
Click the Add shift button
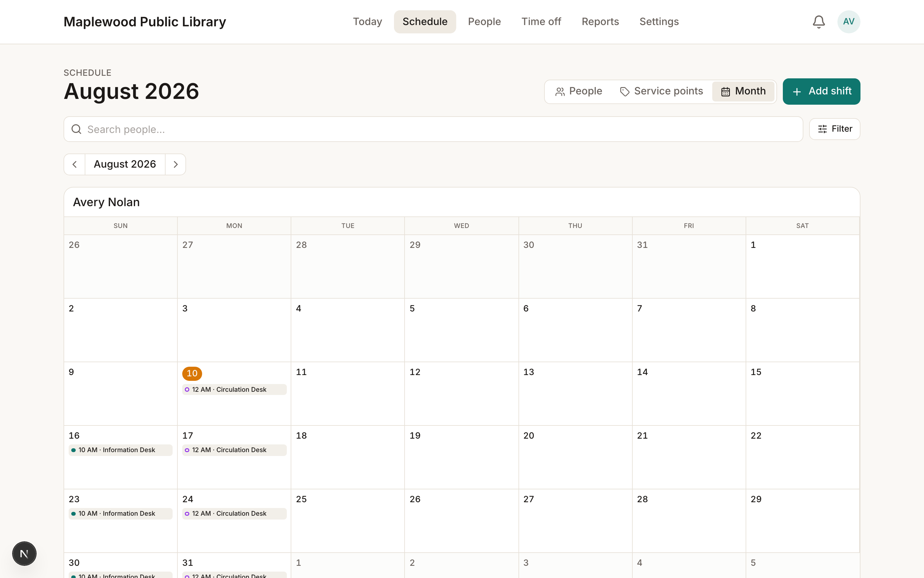point(821,92)
